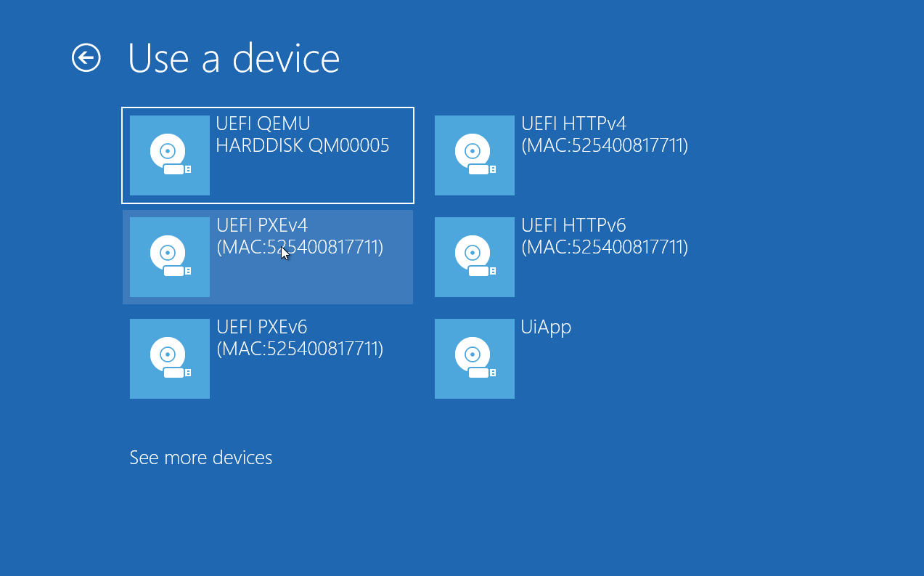924x576 pixels.
Task: Pick the UEFI PXEv6 label
Action: pyautogui.click(x=262, y=328)
